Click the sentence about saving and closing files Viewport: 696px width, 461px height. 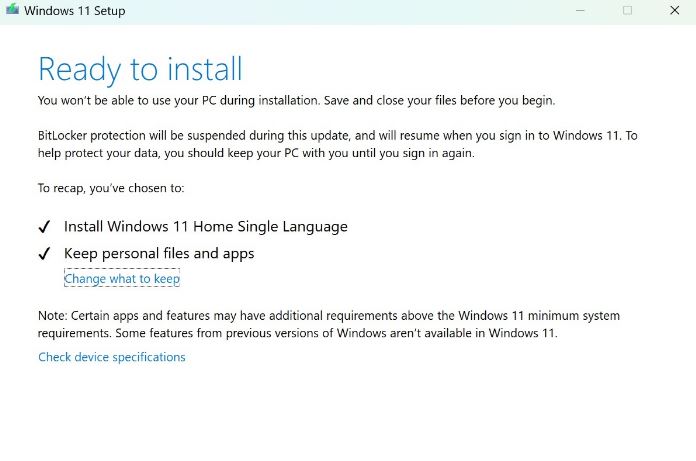(296, 100)
